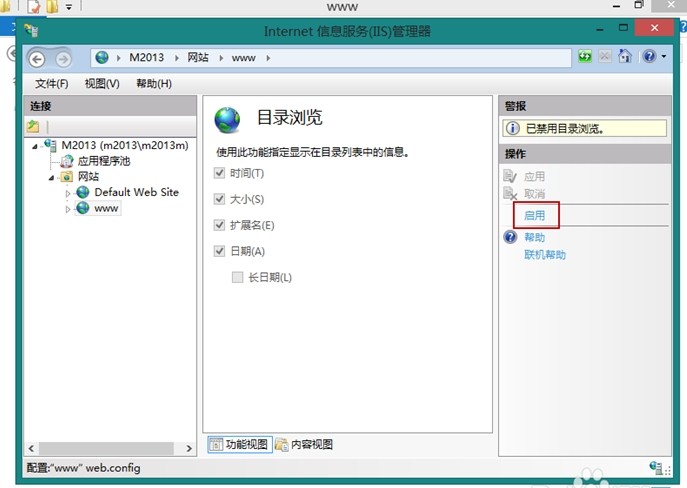
Task: Click the 取消 action icon
Action: 510,193
